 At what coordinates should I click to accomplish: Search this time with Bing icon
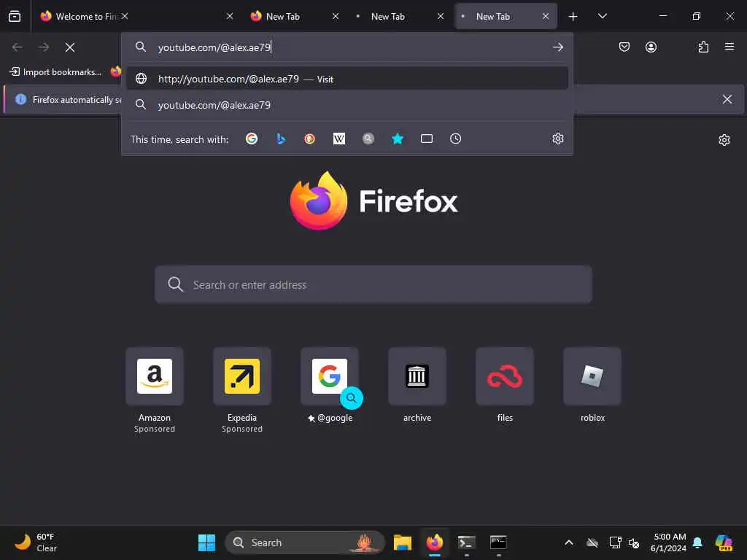click(281, 139)
